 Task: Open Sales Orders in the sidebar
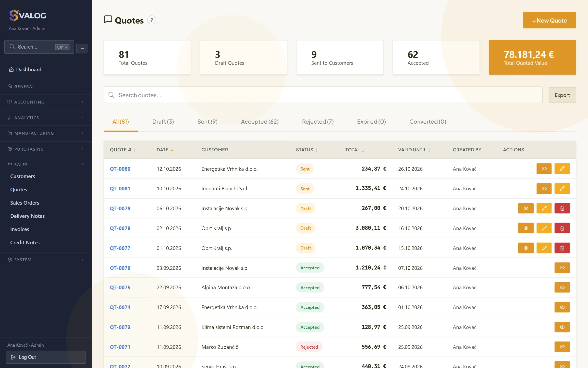pos(25,203)
